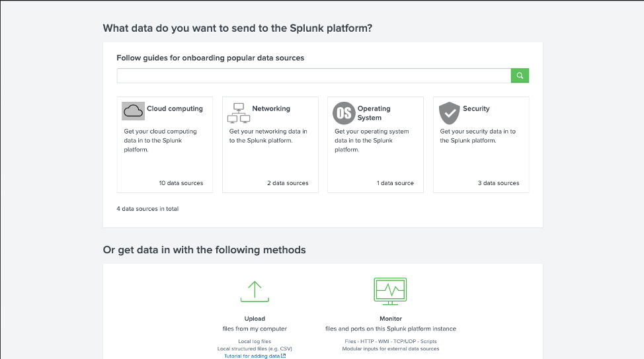The height and width of the screenshot is (359, 644).
Task: Open the Operating System card title
Action: (x=374, y=113)
